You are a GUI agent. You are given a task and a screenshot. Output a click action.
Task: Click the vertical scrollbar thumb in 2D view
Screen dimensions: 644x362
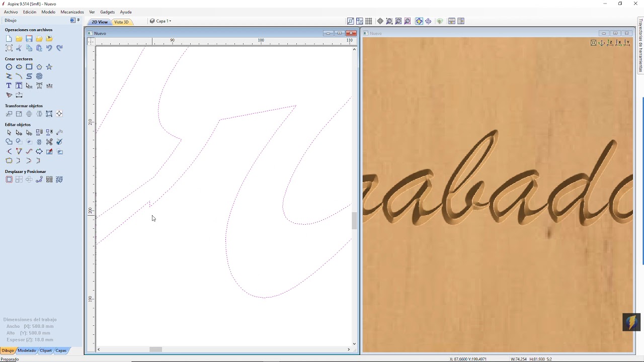point(354,221)
